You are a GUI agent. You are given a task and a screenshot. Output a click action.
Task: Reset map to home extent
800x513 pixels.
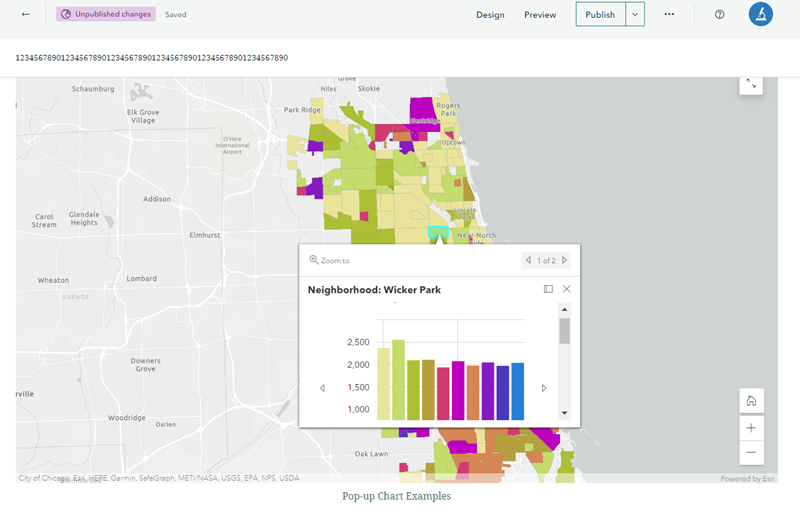tap(751, 401)
